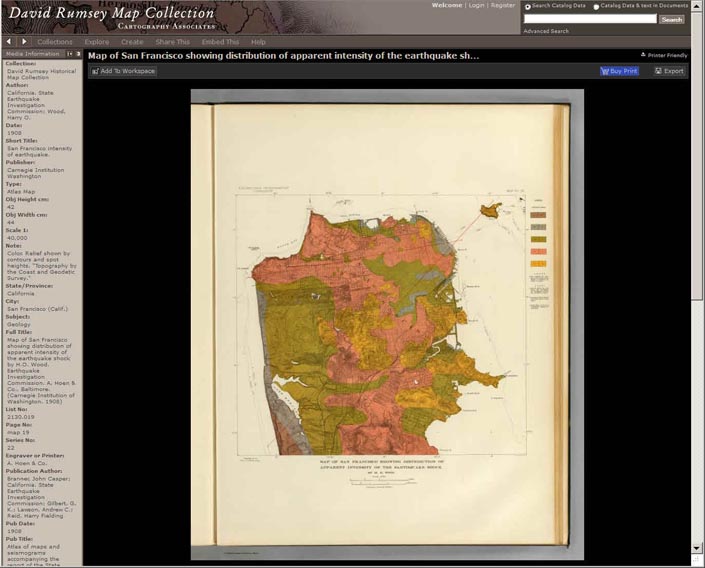
Task: Click the Advanced Search link
Action: point(545,31)
